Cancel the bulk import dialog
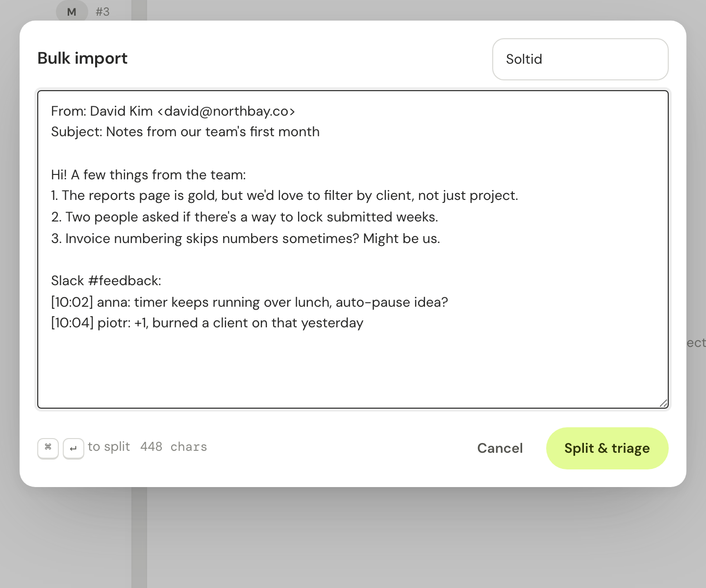Image resolution: width=706 pixels, height=588 pixels. 500,448
